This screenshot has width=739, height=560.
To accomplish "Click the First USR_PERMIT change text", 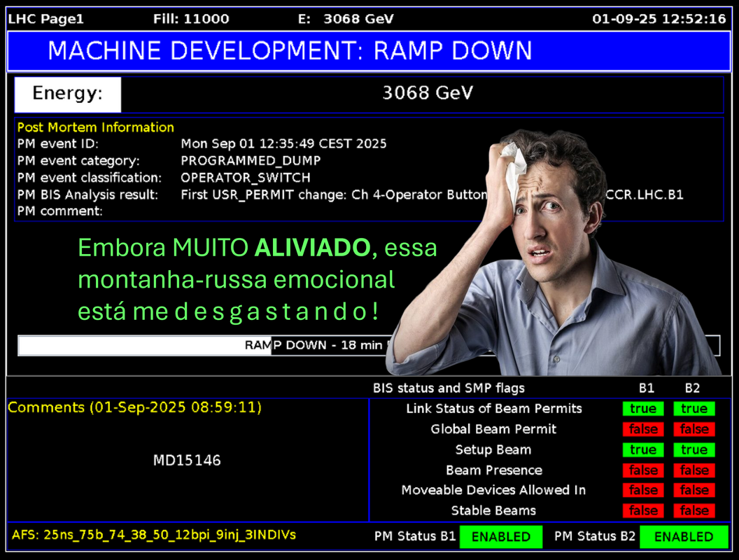I will 334,195.
